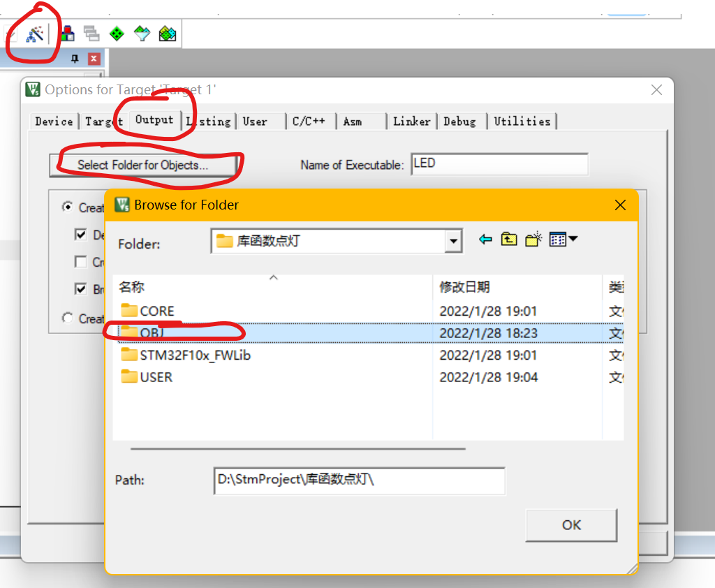Click the Manage Project Items blocks icon
Image resolution: width=715 pixels, height=588 pixels.
pyautogui.click(x=68, y=34)
